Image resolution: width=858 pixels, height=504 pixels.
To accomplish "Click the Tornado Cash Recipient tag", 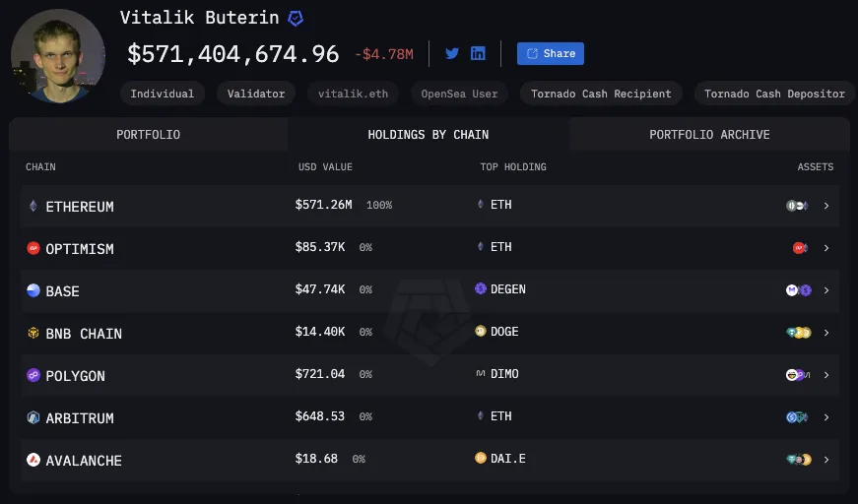I will click(x=601, y=94).
